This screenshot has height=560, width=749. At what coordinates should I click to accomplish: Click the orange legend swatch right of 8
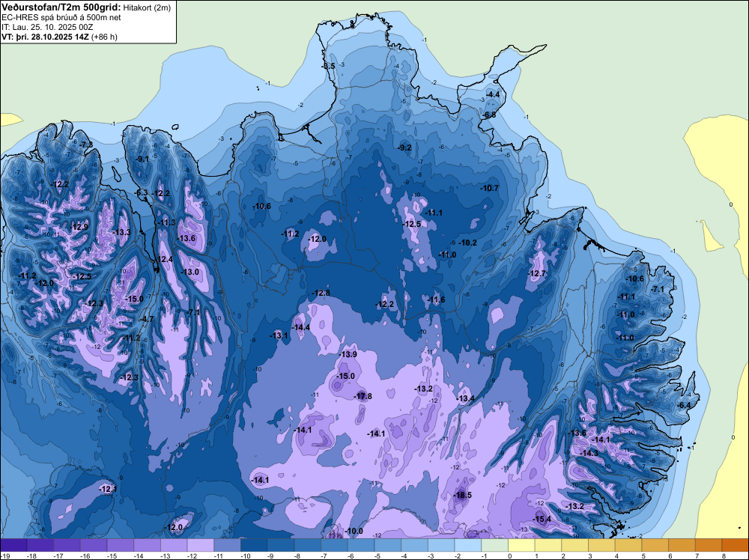click(x=736, y=545)
